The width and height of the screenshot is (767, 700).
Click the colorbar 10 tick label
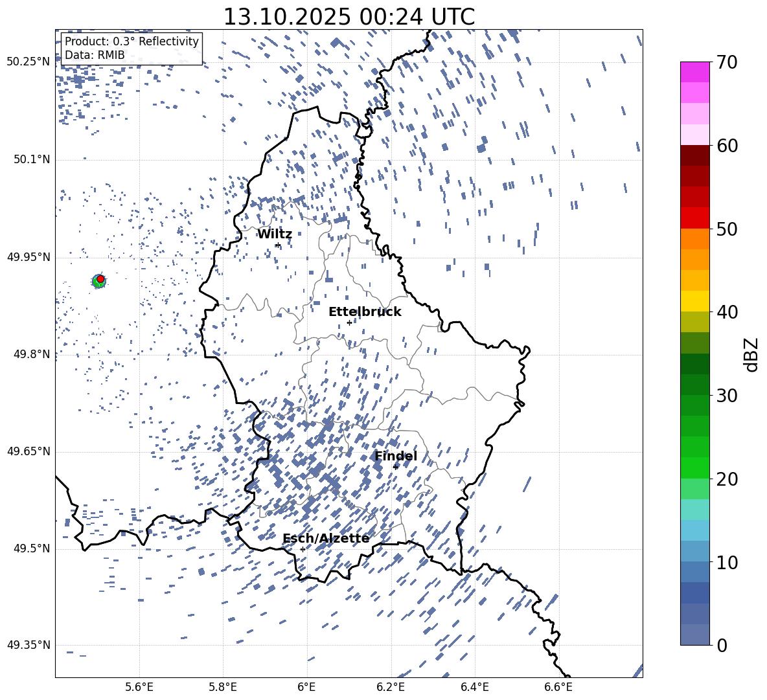[727, 562]
